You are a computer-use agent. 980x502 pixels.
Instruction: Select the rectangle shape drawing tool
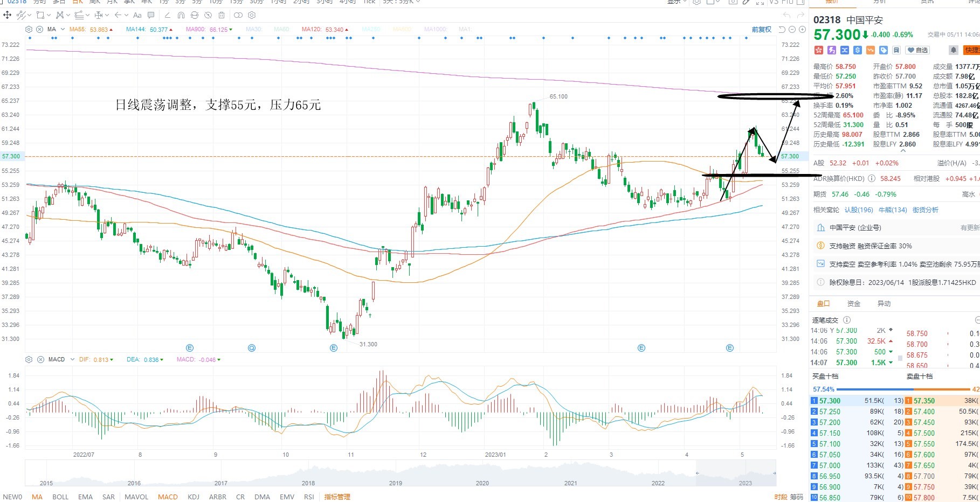40,15
